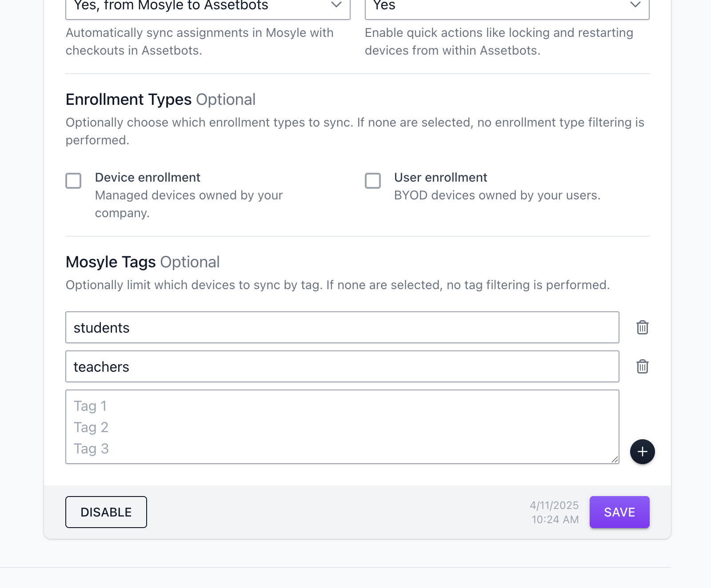711x588 pixels.
Task: Check the User enrollment checkbox
Action: 373,181
